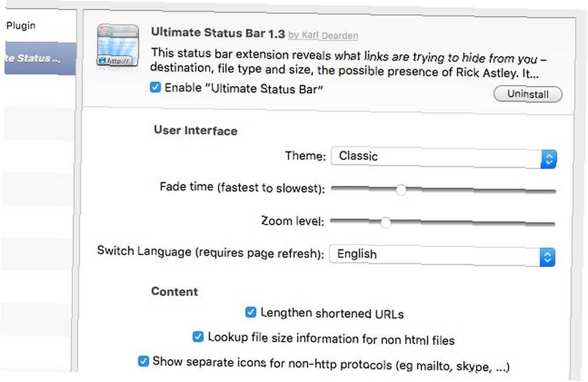Click the Fade time (fastest to slowest) label
This screenshot has width=588, height=382.
pyautogui.click(x=242, y=187)
